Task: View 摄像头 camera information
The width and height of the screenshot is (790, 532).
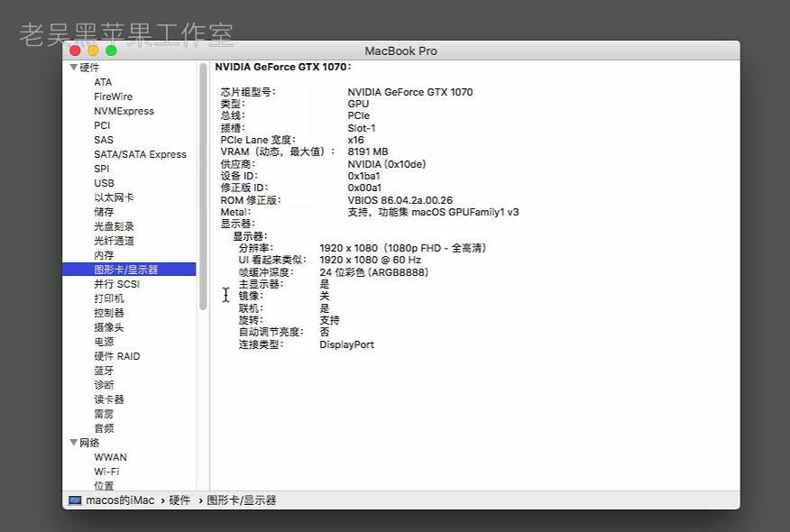Action: 105,326
